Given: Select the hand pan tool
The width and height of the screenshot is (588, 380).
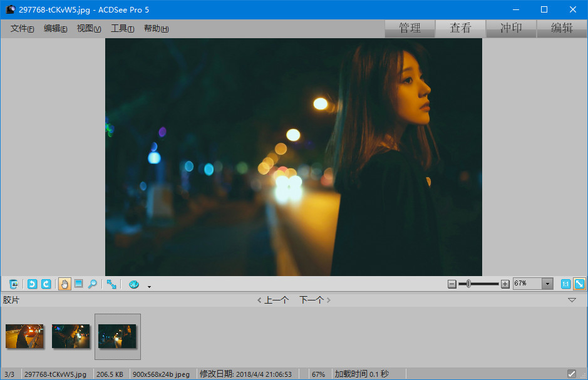Looking at the screenshot, I should point(64,284).
